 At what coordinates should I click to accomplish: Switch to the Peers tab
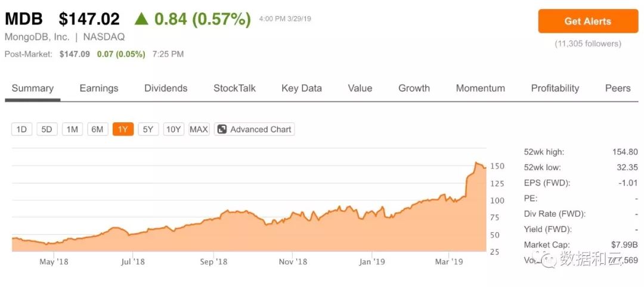pos(618,88)
